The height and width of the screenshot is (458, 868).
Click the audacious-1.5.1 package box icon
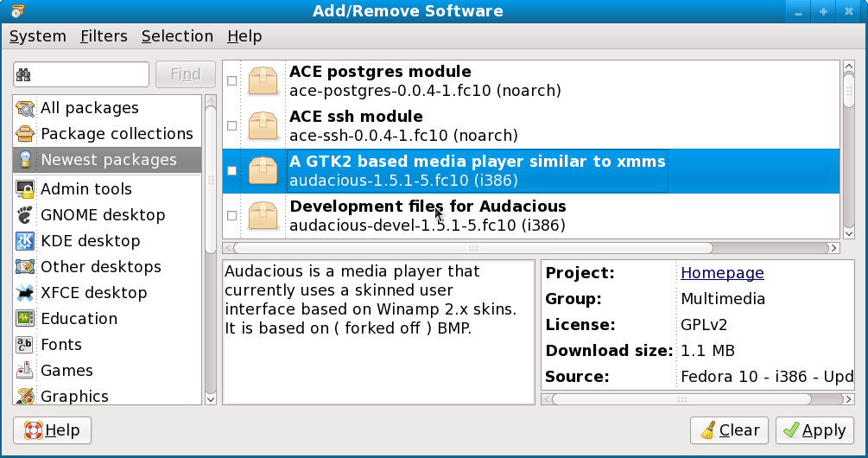click(x=263, y=170)
